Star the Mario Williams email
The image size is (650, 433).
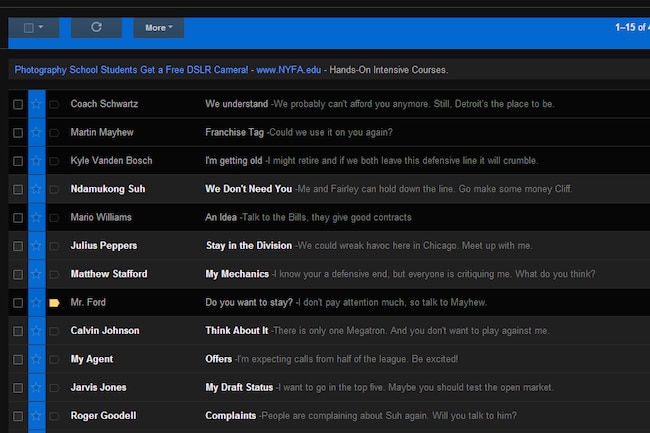coord(36,217)
